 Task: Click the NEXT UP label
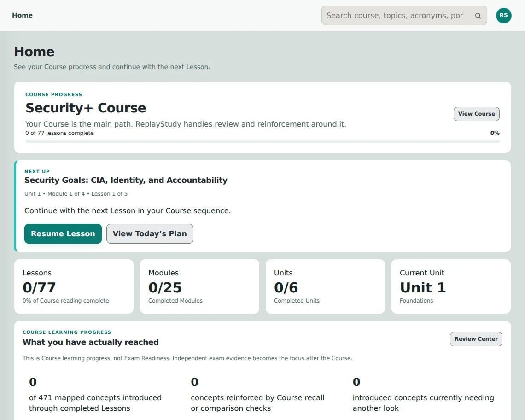click(x=37, y=171)
